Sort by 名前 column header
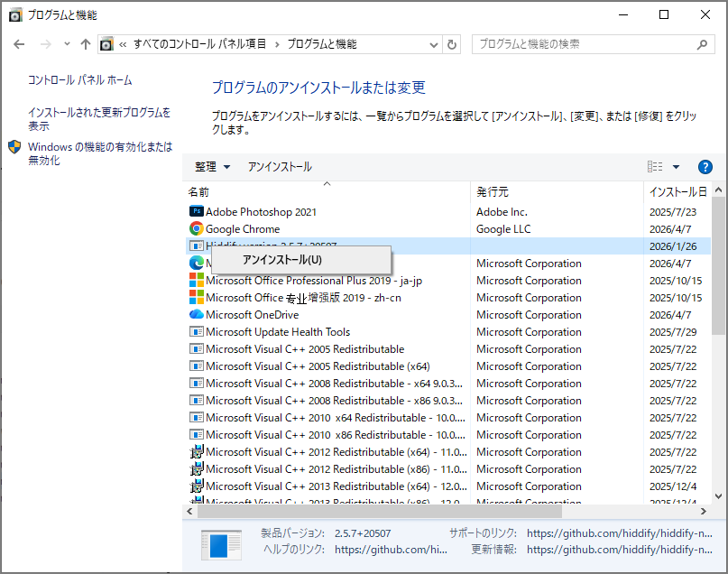 pyautogui.click(x=327, y=192)
